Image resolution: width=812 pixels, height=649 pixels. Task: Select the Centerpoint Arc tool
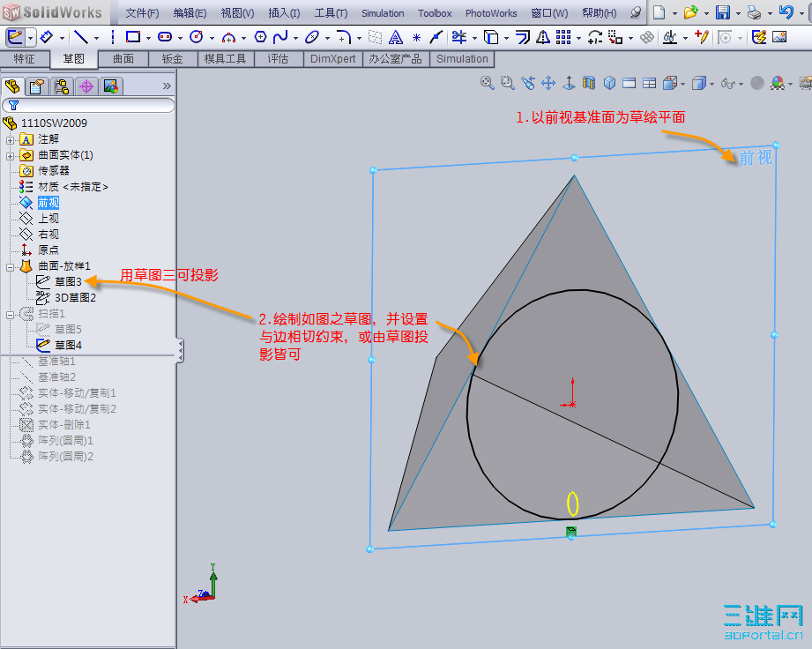click(x=228, y=37)
